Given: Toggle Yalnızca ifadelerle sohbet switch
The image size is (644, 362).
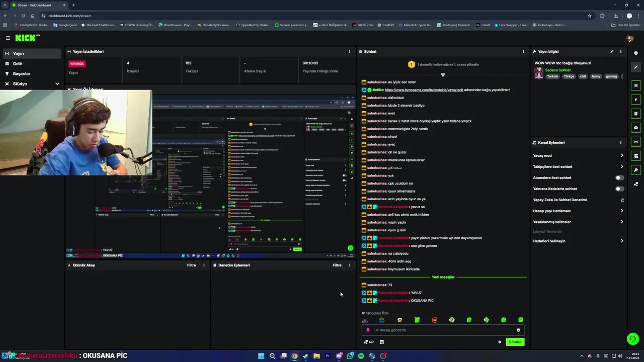Looking at the screenshot, I should coord(620,189).
